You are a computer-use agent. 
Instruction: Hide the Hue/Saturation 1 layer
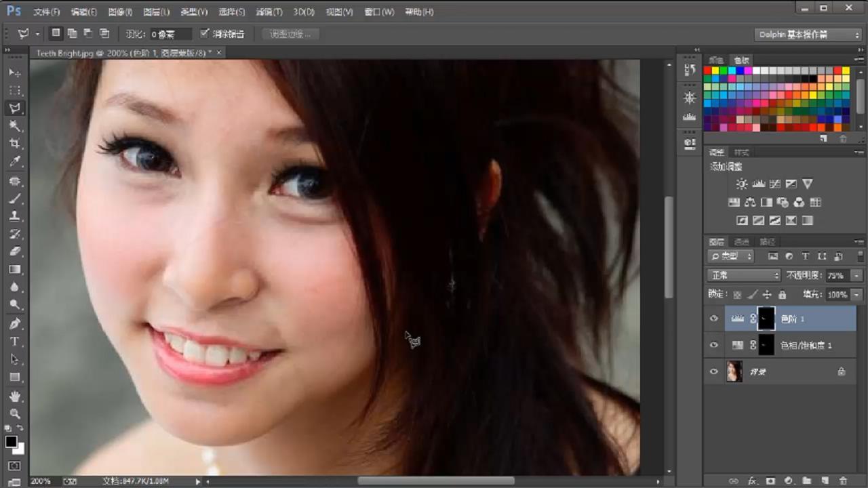tap(713, 345)
